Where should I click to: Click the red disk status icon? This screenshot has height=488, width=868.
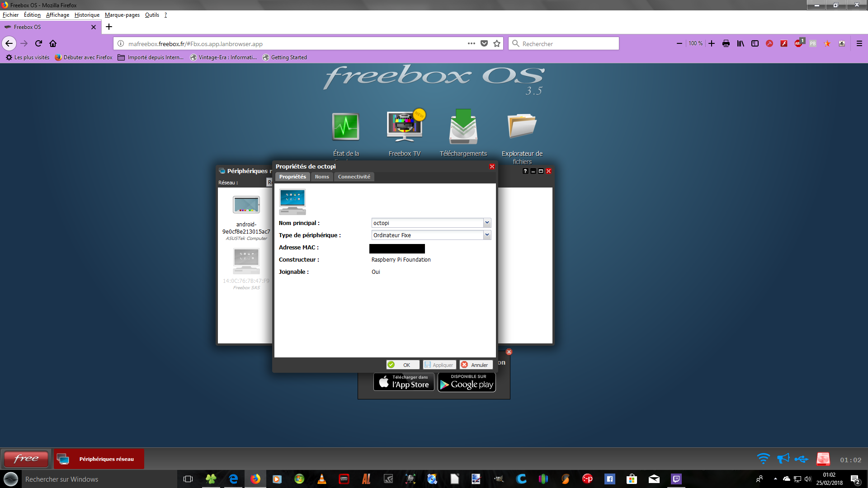point(823,459)
